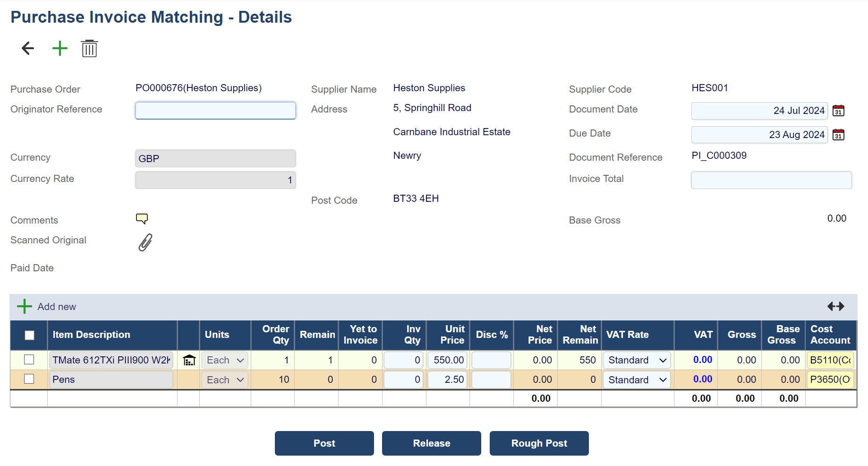Click the expand grid width arrows icon
The image size is (868, 466).
(835, 306)
